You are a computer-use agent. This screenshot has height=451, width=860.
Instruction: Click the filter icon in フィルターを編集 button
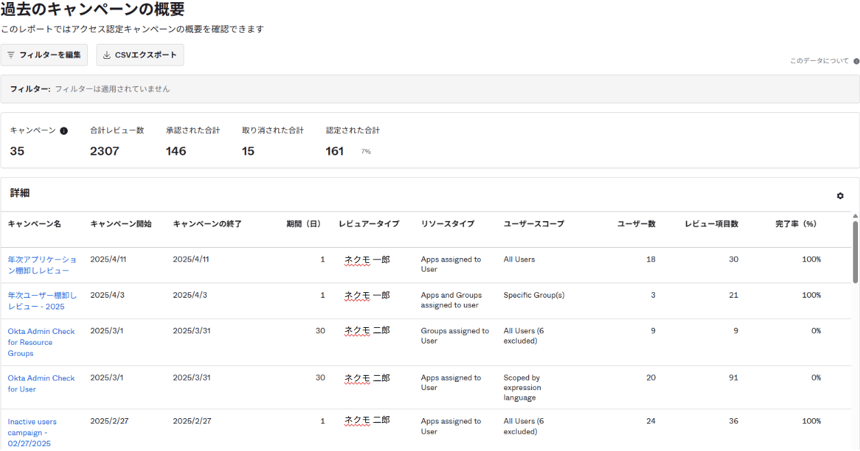(x=11, y=55)
